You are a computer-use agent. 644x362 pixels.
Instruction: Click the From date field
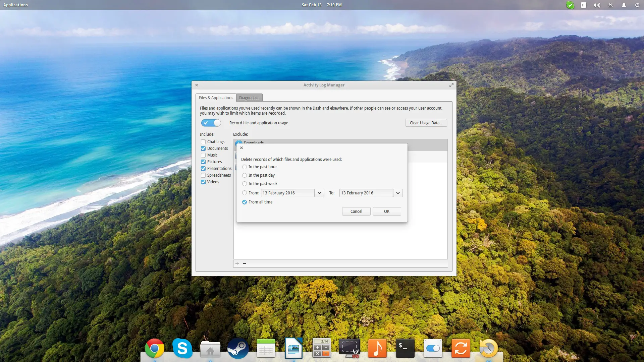pos(288,193)
